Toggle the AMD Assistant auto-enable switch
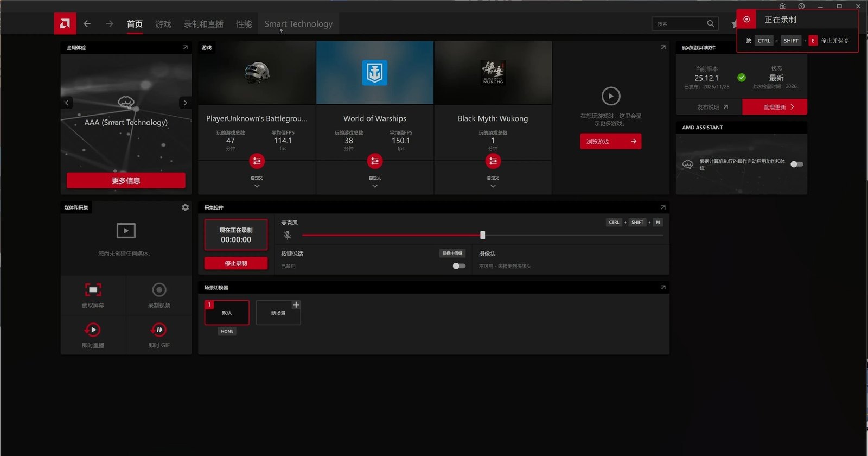 796,164
